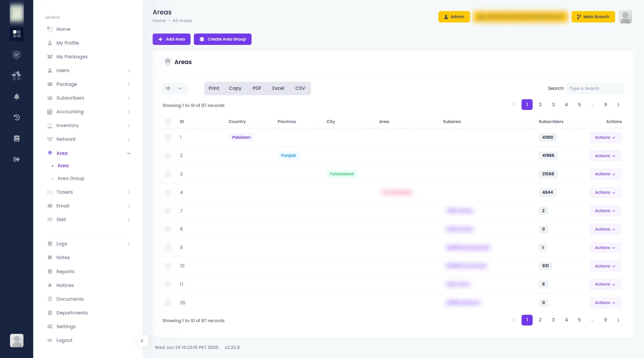644x358 pixels.
Task: Check the row checkbox for ID 4
Action: pyautogui.click(x=168, y=192)
